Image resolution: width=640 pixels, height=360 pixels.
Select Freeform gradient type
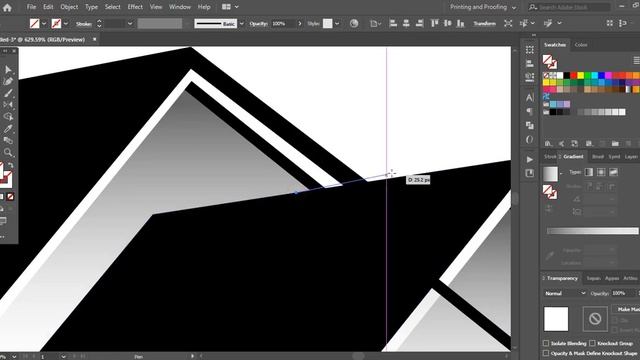(x=613, y=172)
